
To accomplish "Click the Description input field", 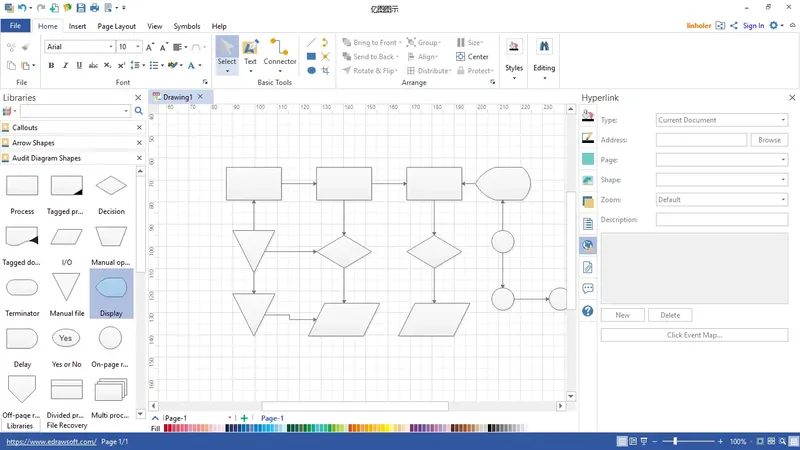I will 721,219.
